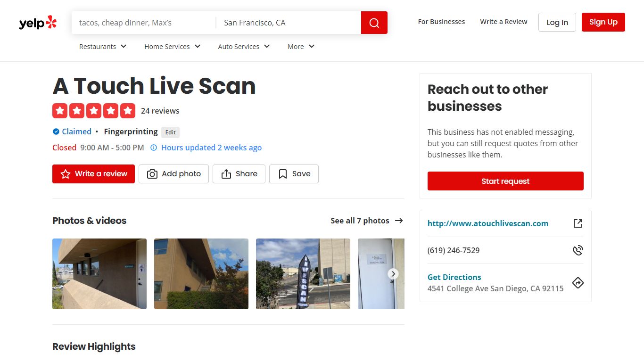Advance photos with next arrow button
Image resolution: width=644 pixels, height=362 pixels.
(x=393, y=274)
